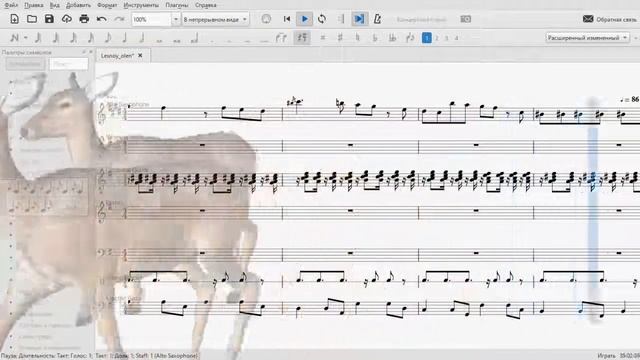Toggle note input mode (N)

[14, 38]
